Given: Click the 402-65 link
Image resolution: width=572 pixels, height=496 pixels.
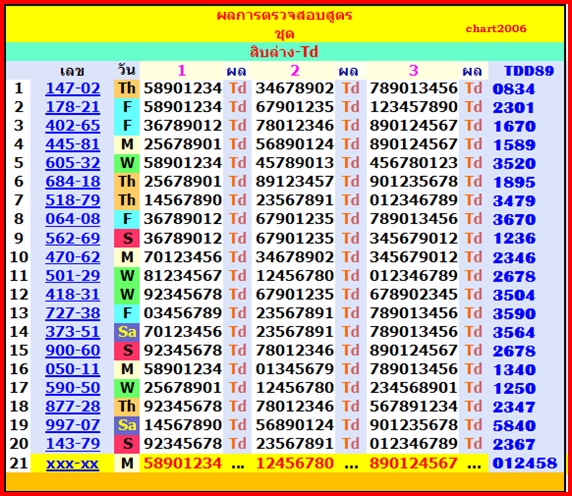Looking at the screenshot, I should pos(73,125).
